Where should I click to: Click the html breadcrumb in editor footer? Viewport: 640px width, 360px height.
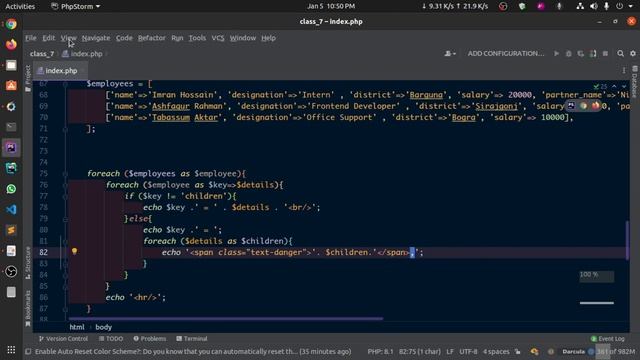77,327
